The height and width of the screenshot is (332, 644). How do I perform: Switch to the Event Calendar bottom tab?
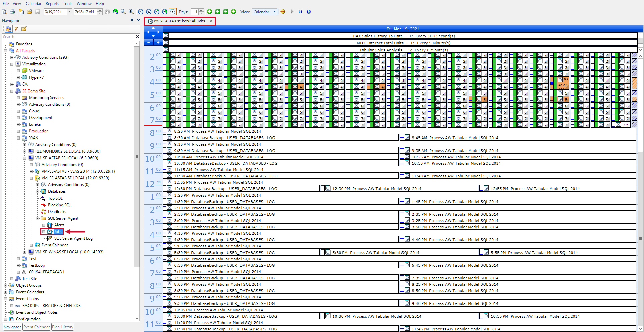[x=37, y=327]
